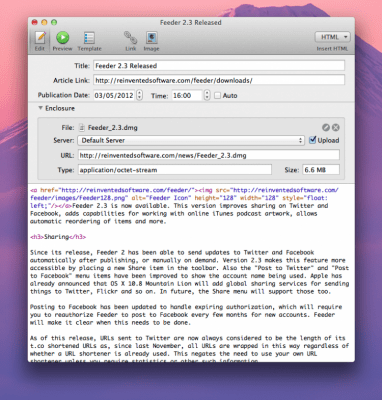Click the enclosure edit (pencil) circle icon
The width and height of the screenshot is (382, 400).
[326, 127]
